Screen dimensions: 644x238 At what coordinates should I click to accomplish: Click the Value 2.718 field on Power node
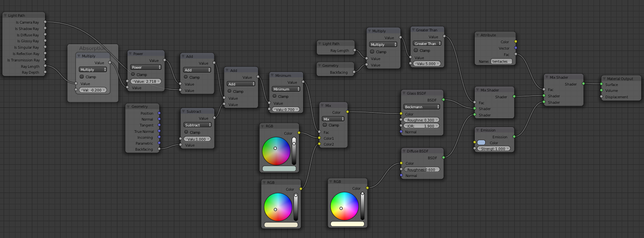coord(146,81)
